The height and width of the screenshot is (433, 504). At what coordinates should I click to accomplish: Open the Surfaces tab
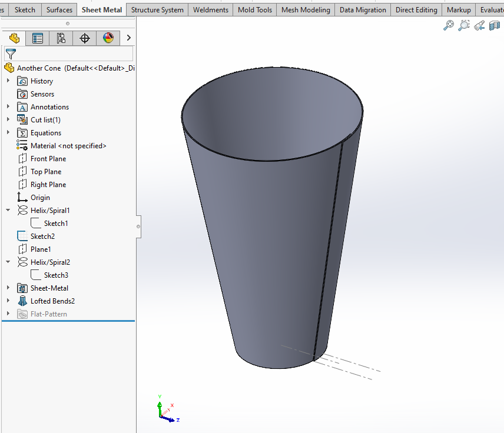(x=59, y=10)
